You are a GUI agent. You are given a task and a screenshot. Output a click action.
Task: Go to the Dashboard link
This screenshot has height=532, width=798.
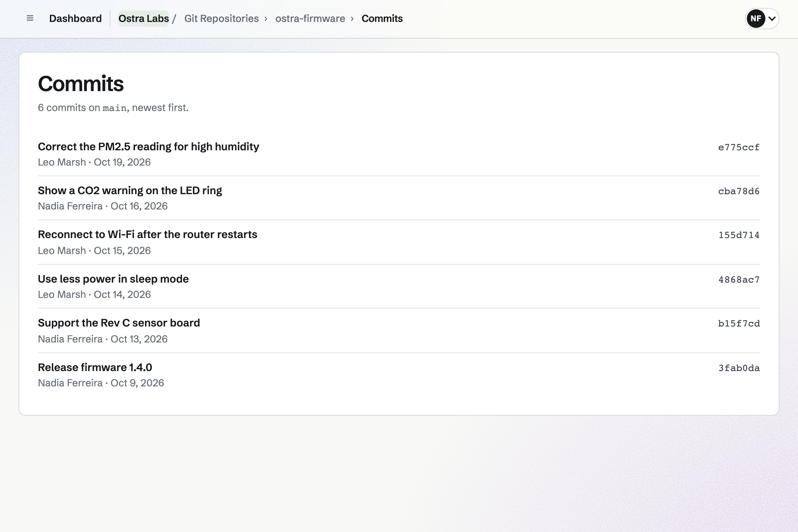pos(75,18)
